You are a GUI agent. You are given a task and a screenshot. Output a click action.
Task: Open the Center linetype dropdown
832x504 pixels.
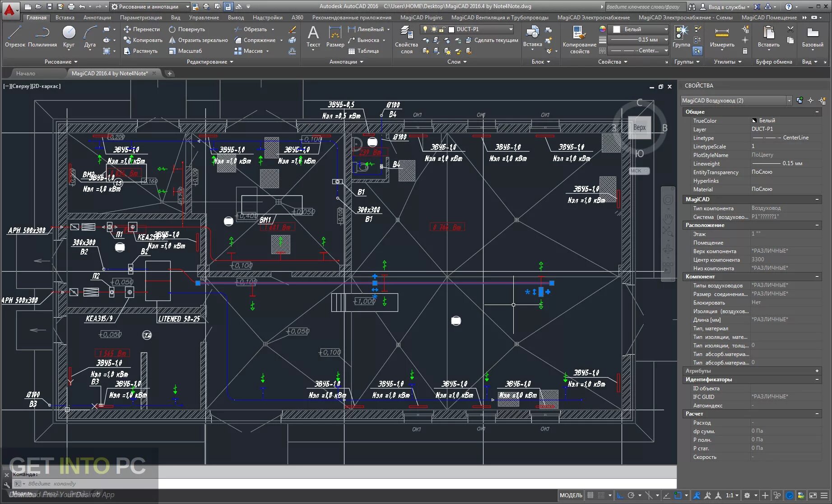pos(638,51)
